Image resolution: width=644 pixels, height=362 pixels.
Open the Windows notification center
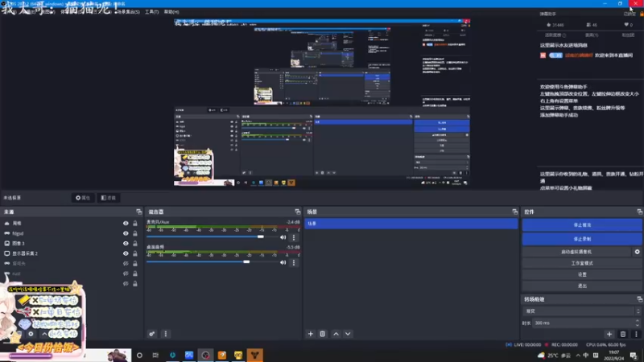tap(634, 356)
